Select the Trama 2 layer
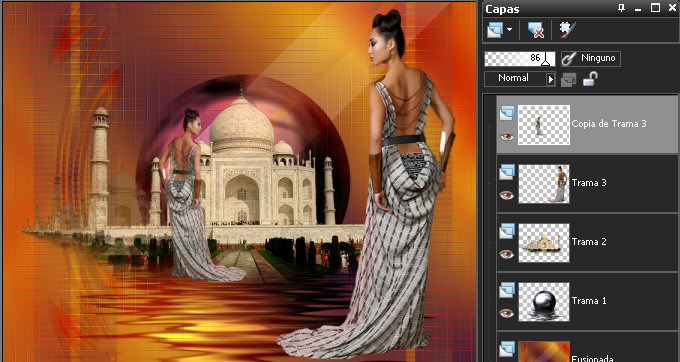This screenshot has height=362, width=680. pyautogui.click(x=587, y=242)
